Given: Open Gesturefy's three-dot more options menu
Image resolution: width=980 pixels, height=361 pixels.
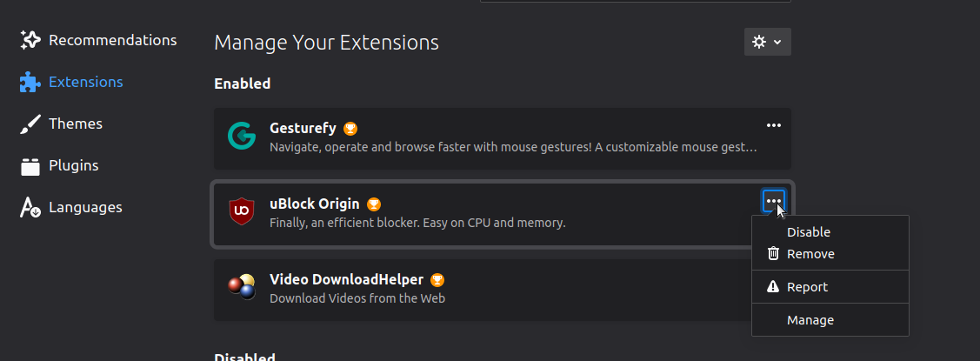Looking at the screenshot, I should tap(774, 126).
